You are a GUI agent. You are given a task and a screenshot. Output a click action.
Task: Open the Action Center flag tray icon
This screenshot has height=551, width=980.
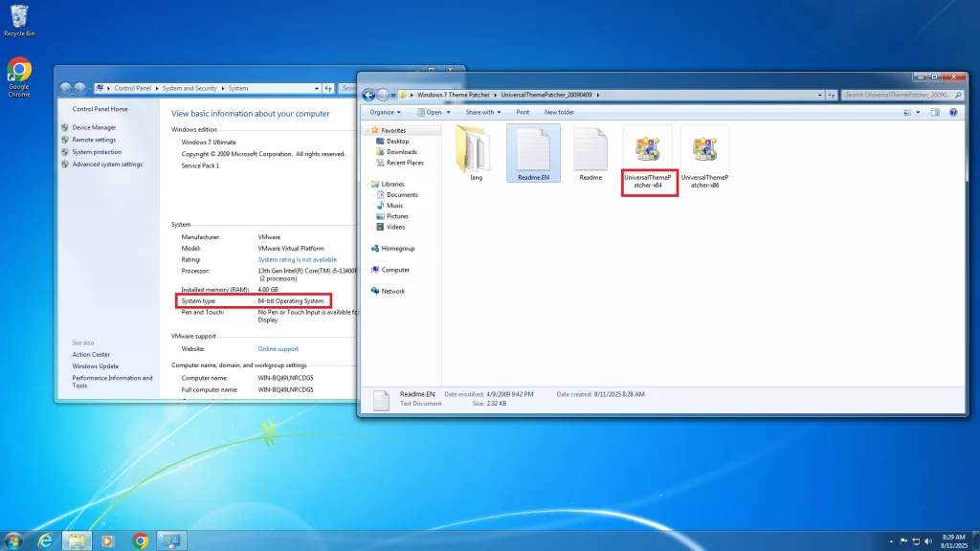903,541
